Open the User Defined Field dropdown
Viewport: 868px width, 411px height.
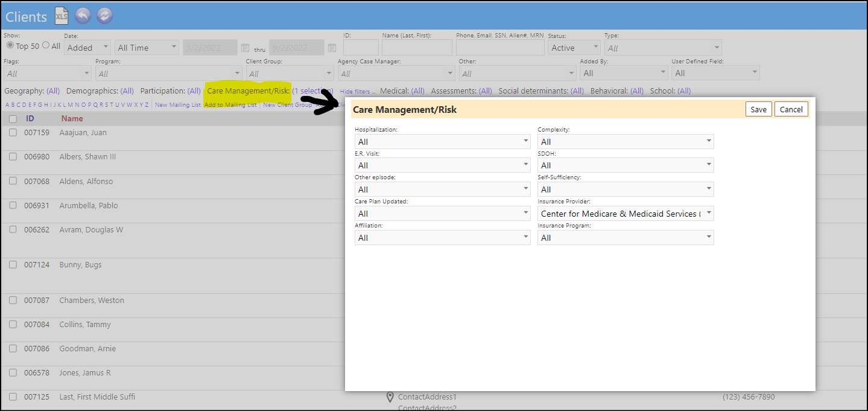coord(715,74)
